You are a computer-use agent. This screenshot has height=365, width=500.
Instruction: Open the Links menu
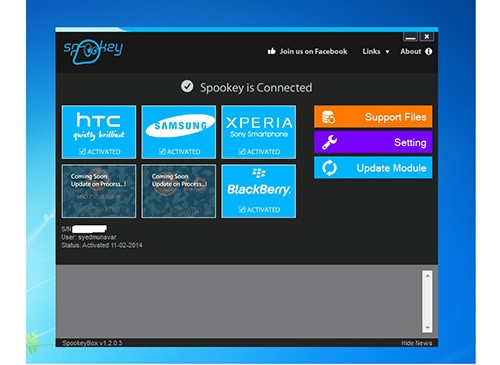pyautogui.click(x=371, y=51)
